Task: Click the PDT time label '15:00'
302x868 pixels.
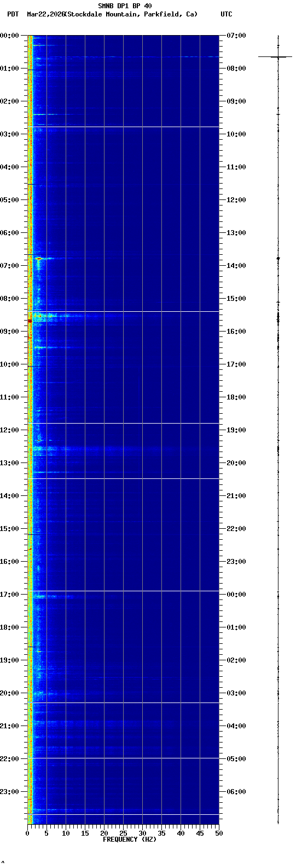Action: (x=9, y=529)
